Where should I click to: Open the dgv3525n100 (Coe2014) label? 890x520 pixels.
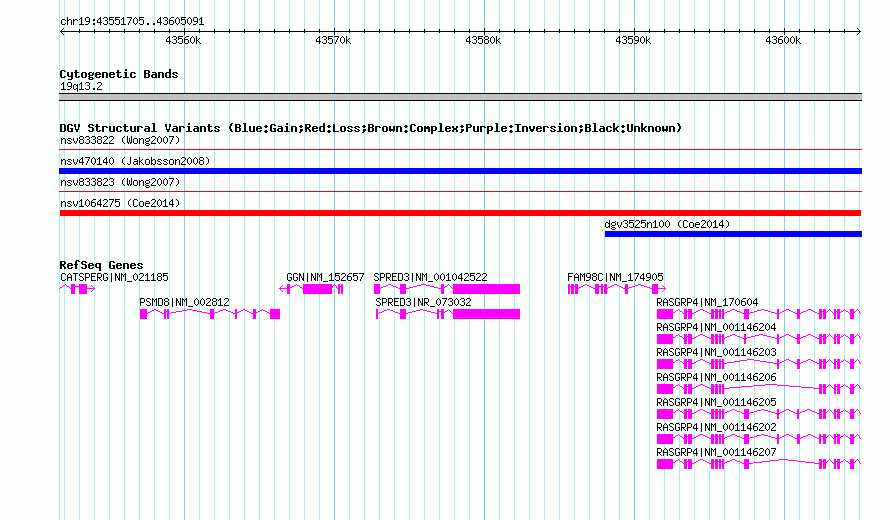(667, 224)
